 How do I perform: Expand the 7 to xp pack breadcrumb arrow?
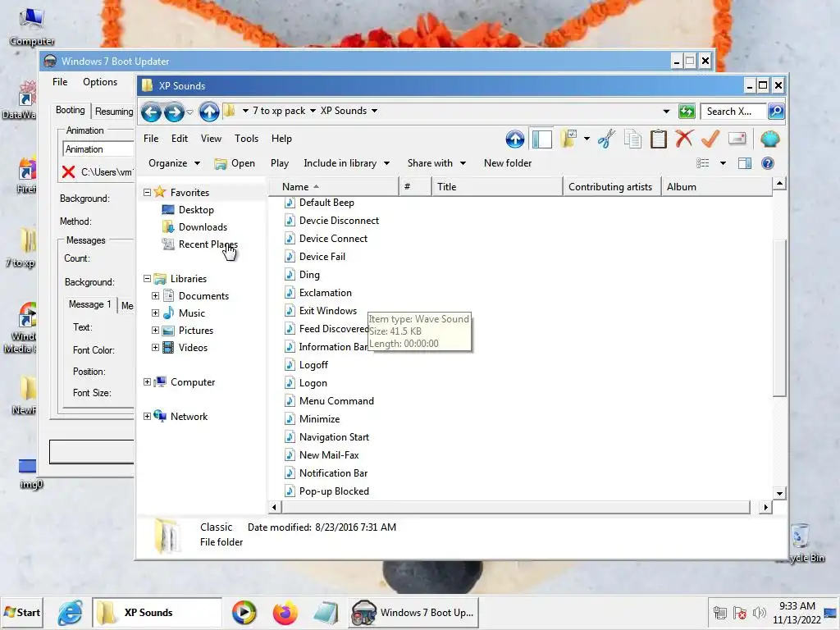[x=313, y=111]
